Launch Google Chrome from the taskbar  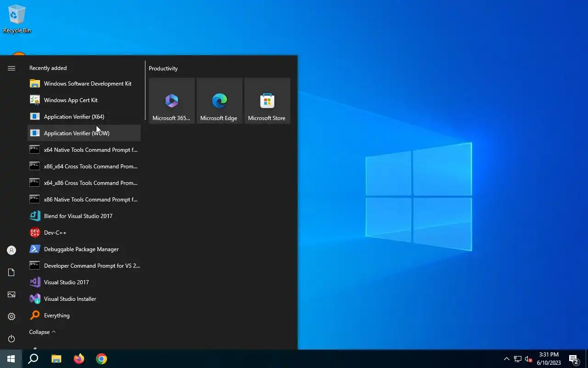pyautogui.click(x=102, y=359)
